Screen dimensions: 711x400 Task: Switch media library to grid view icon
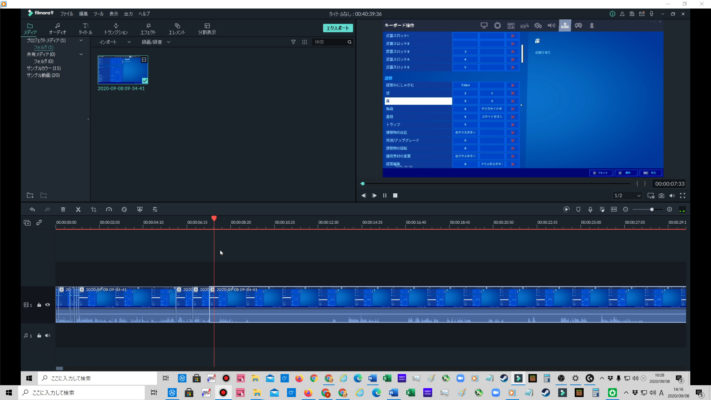coord(304,42)
